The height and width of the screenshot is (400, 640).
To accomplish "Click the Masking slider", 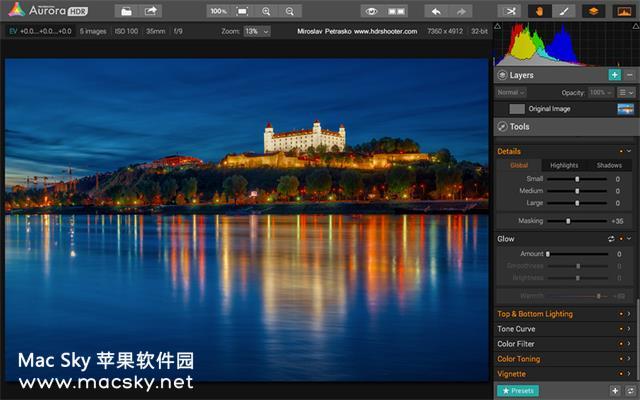I will [x=577, y=221].
